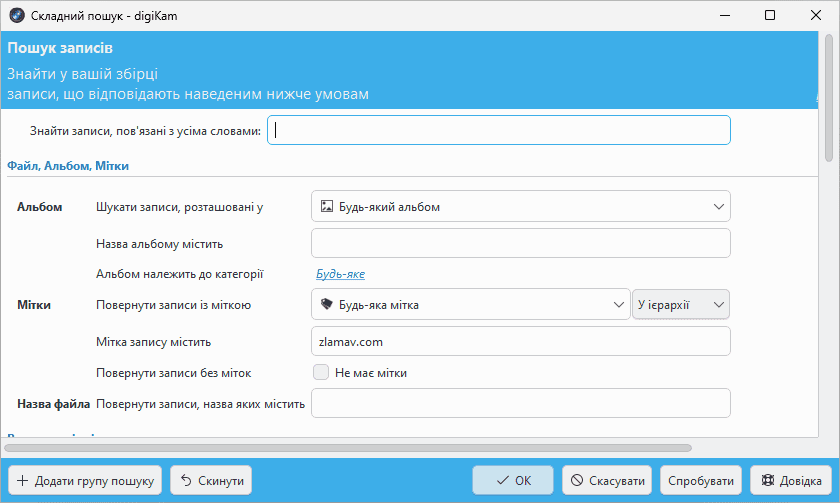Enable the Не має мітки checkbox

[x=321, y=373]
